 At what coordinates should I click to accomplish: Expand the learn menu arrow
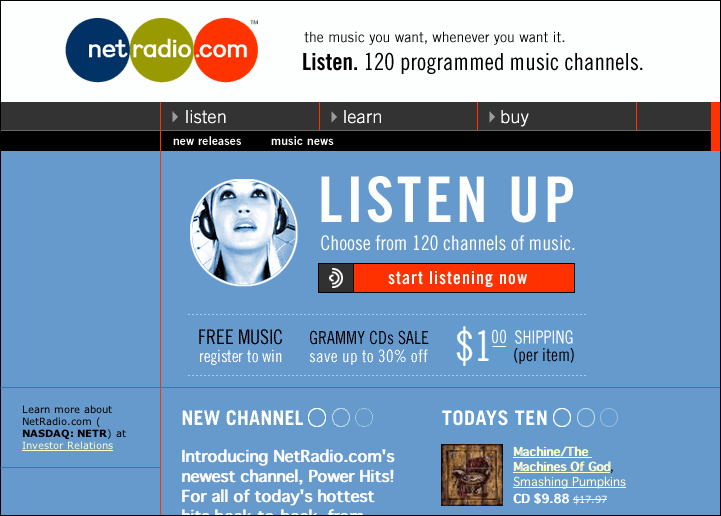334,117
